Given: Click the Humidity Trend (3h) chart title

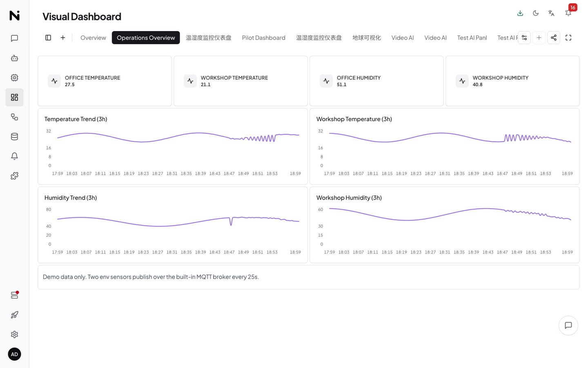Looking at the screenshot, I should click(71, 197).
